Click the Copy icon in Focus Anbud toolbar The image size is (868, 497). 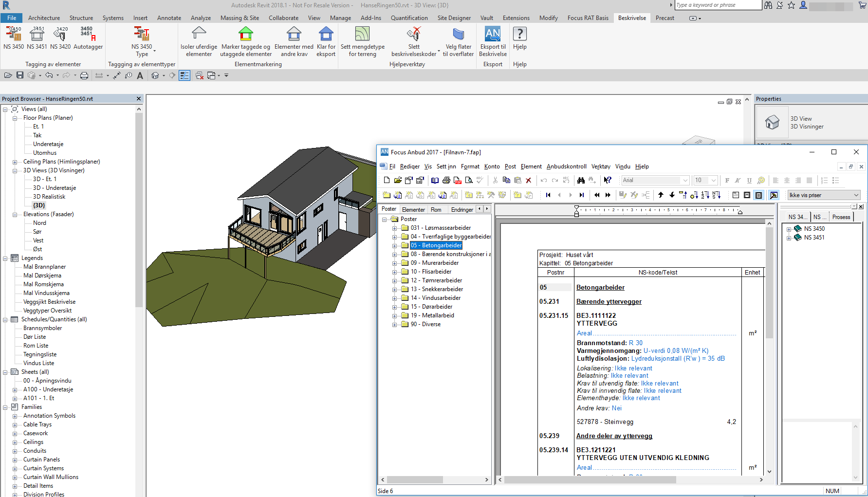[506, 180]
